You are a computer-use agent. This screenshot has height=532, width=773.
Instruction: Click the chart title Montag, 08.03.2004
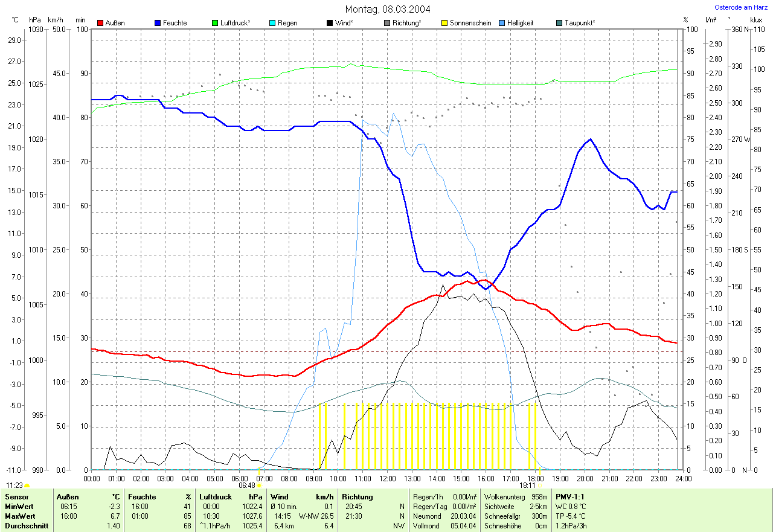coord(386,9)
